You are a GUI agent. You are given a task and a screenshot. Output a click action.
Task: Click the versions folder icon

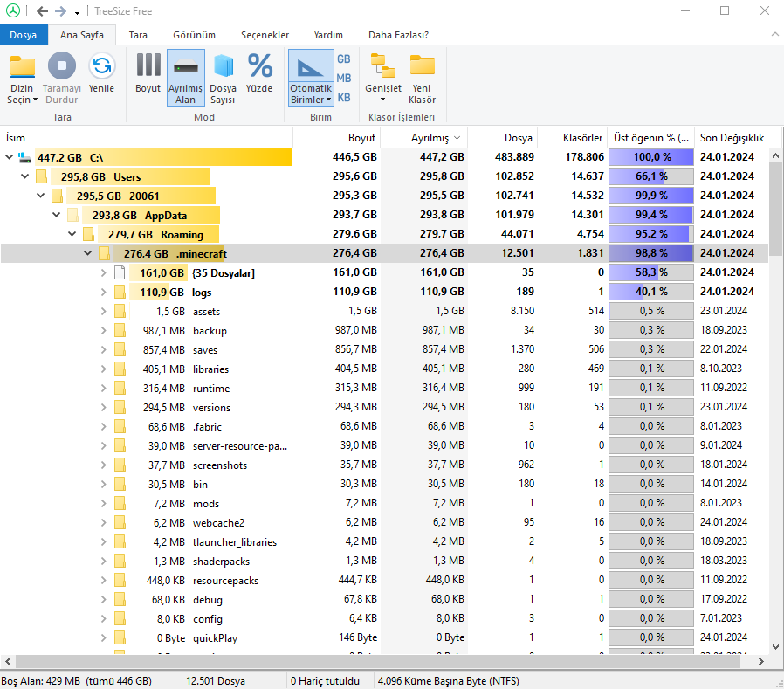[120, 407]
